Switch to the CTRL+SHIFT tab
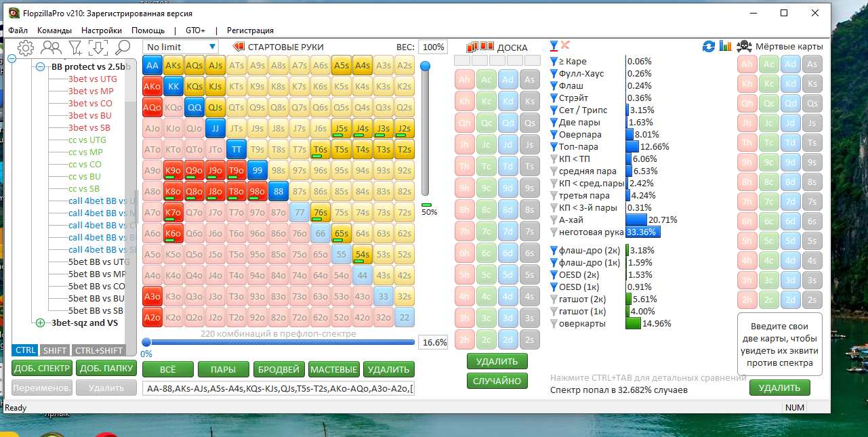 pyautogui.click(x=98, y=350)
